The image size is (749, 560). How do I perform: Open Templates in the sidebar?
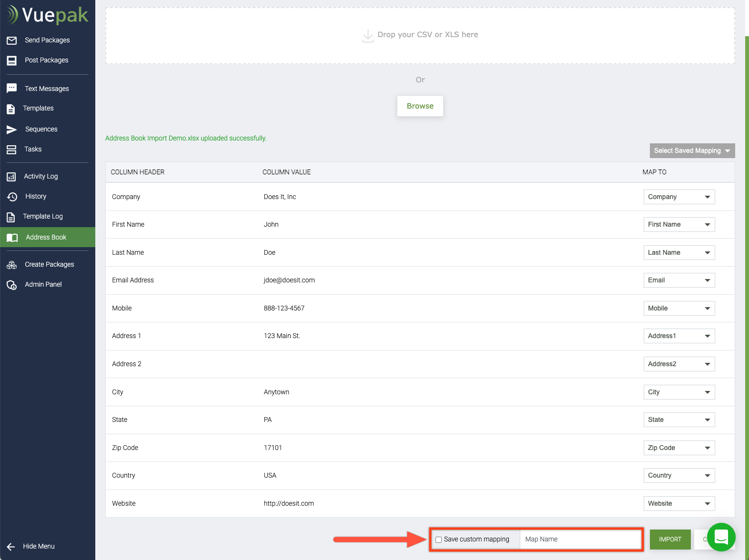click(x=38, y=109)
